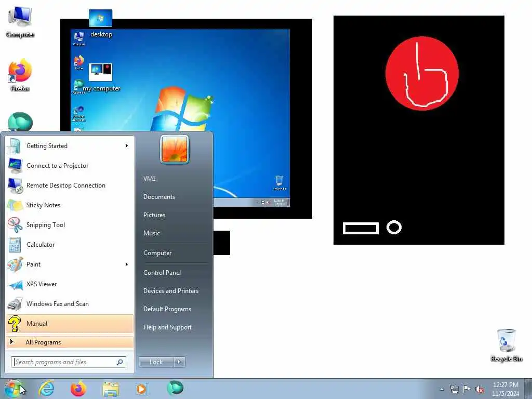Click the user account flower picture
532x399 pixels.
pos(175,149)
